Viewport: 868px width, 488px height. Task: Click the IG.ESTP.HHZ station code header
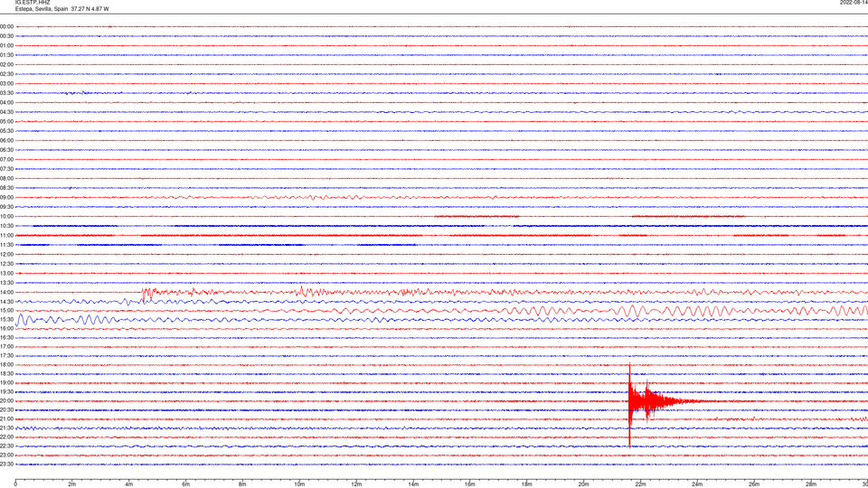pos(33,3)
